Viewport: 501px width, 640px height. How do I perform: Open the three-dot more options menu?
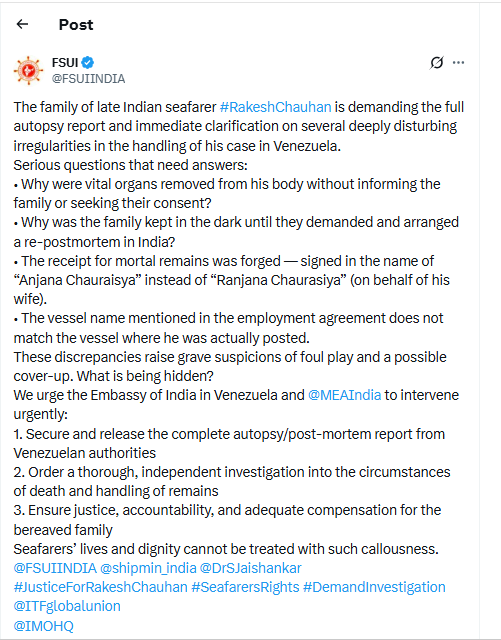click(459, 63)
